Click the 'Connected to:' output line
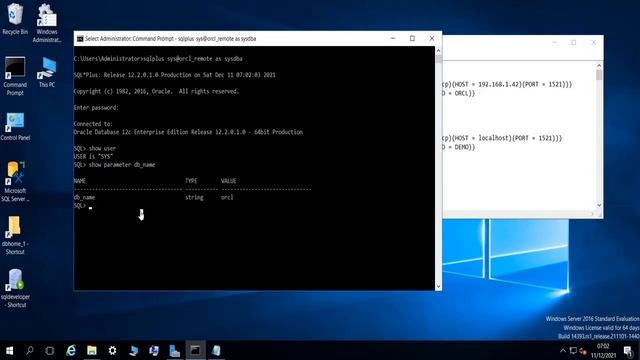The image size is (640, 360). pos(93,124)
